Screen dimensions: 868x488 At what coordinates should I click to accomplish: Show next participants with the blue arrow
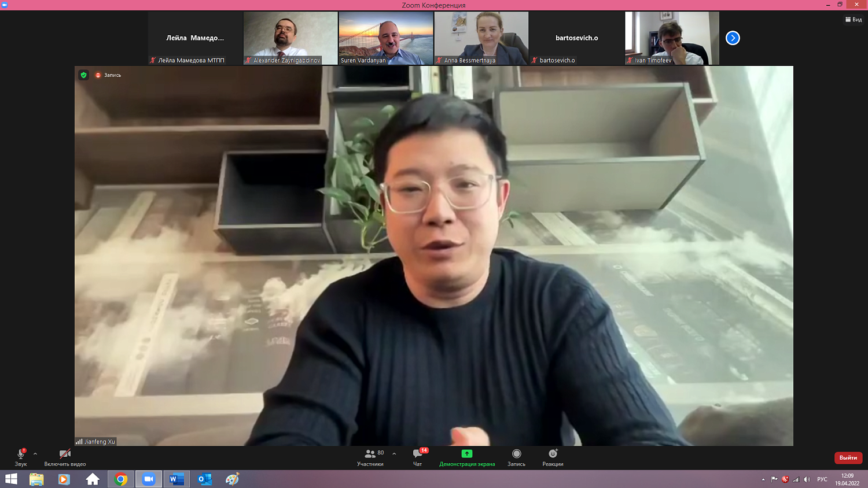coord(733,38)
